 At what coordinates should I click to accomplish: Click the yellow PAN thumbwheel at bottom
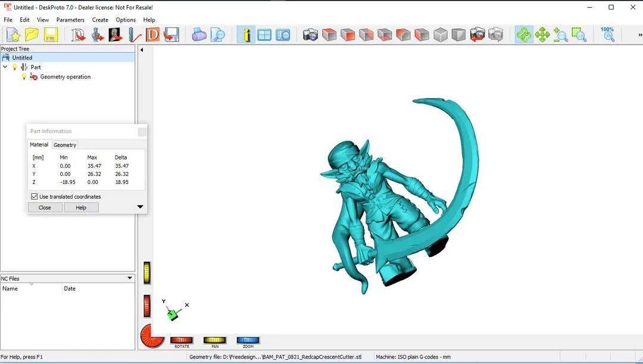click(x=214, y=340)
